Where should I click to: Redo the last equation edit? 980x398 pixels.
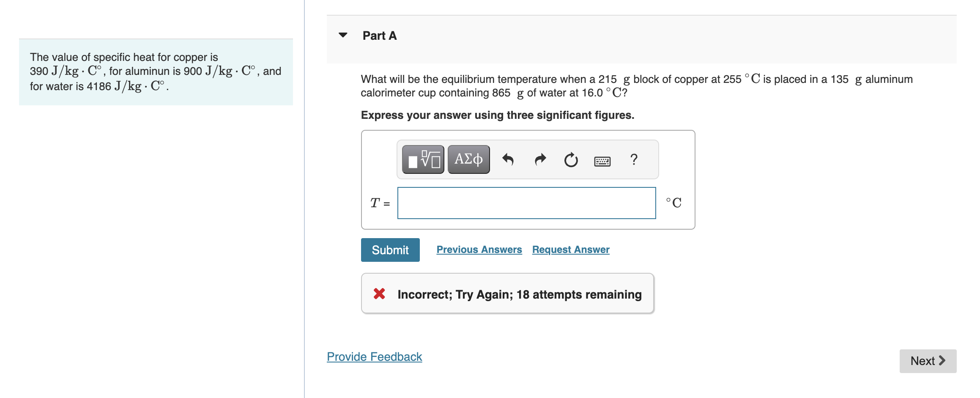coord(540,159)
